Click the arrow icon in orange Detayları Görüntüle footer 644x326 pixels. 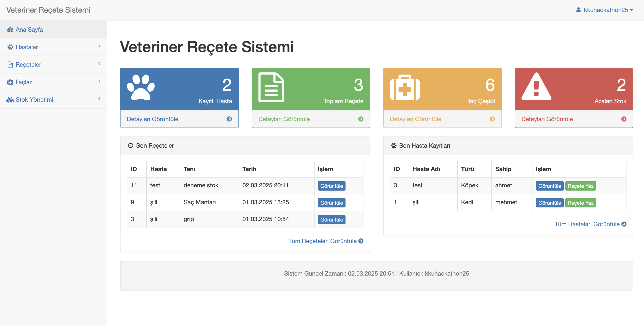coord(492,119)
